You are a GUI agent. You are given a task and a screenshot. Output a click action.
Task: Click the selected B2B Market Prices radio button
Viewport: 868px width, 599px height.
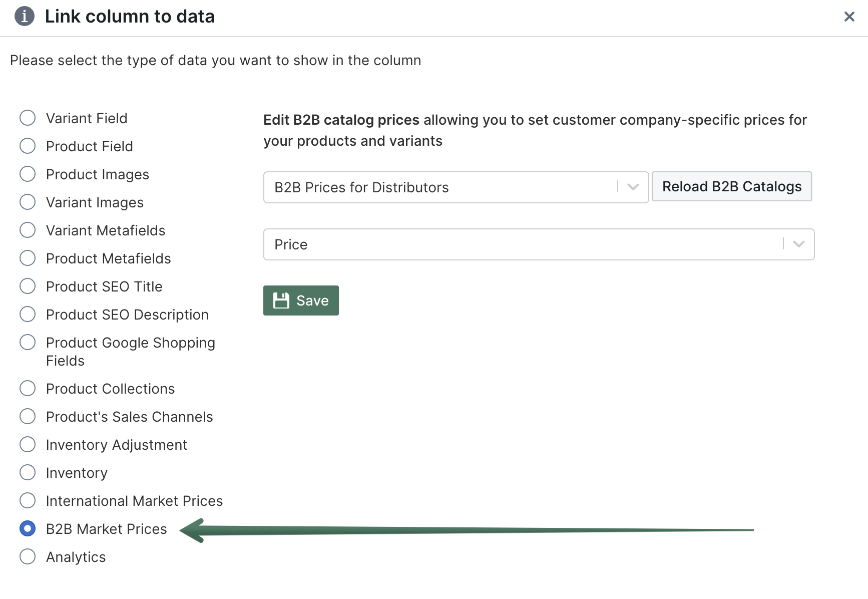[x=28, y=528]
